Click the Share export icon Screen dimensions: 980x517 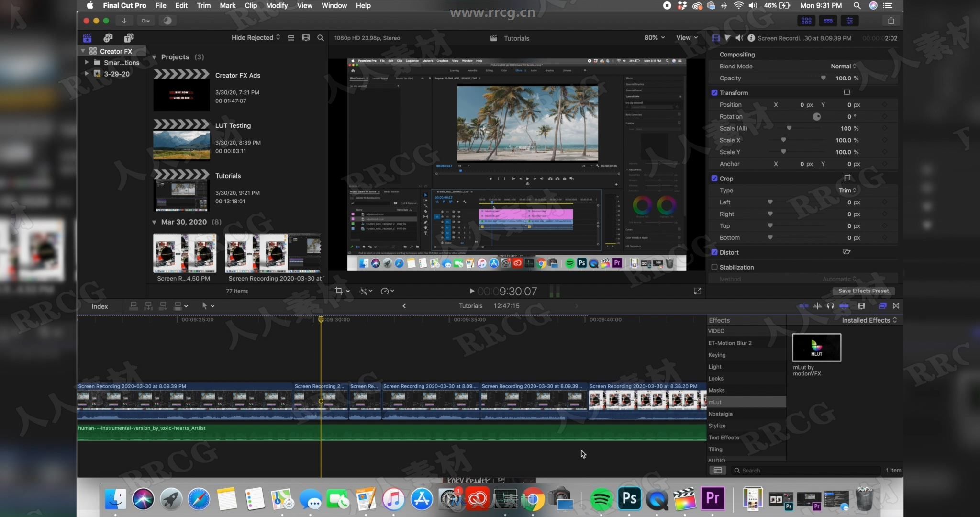click(x=891, y=21)
